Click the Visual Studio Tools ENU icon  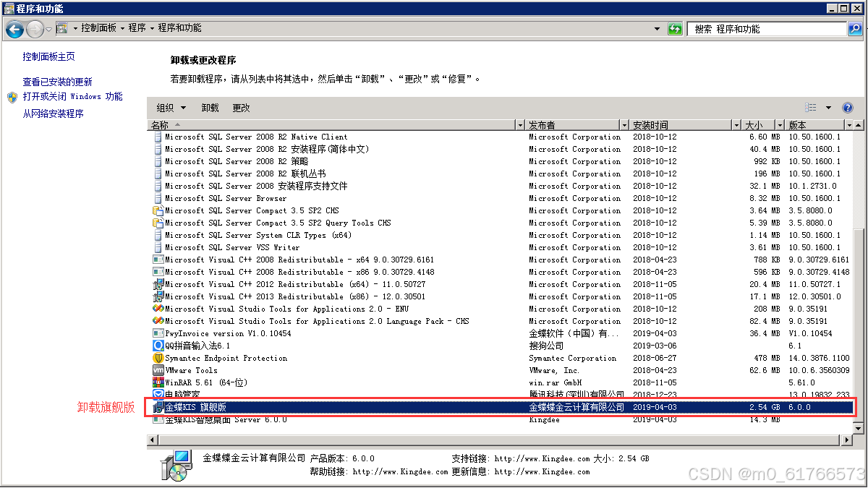[x=158, y=309]
